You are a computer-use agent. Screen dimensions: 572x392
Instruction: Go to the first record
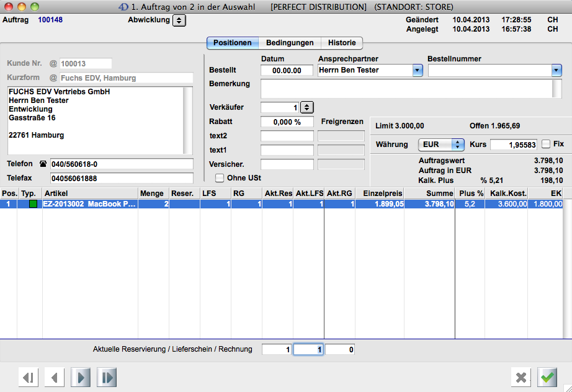click(28, 377)
